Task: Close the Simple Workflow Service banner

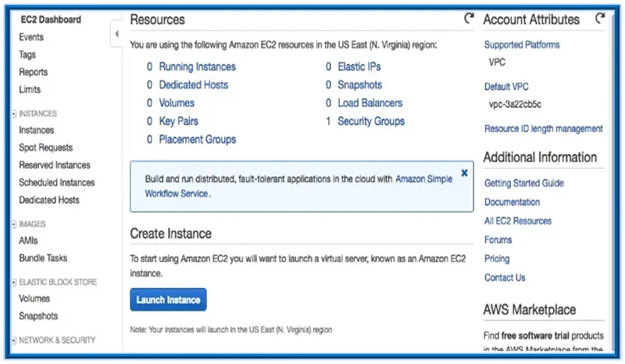Action: tap(464, 173)
